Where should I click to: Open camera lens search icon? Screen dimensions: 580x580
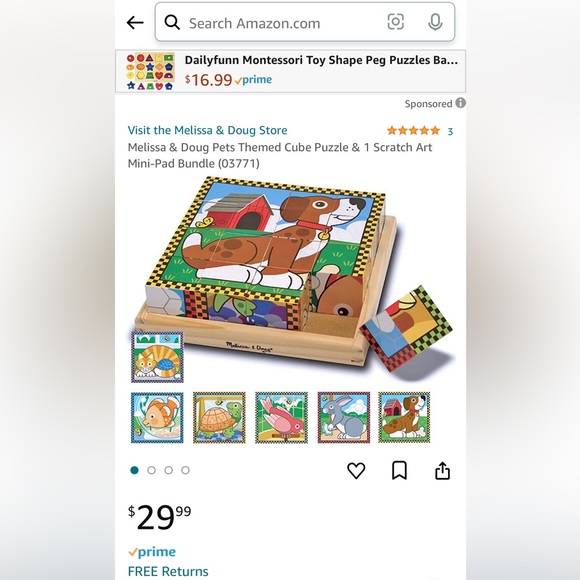[395, 22]
